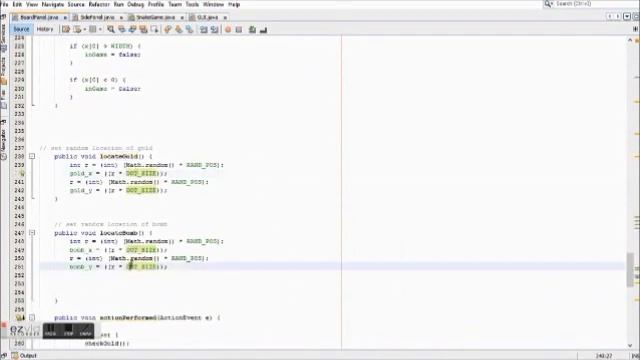Viewport: 640px width, 360px height.
Task: Open the Run menu
Action: (119, 4)
